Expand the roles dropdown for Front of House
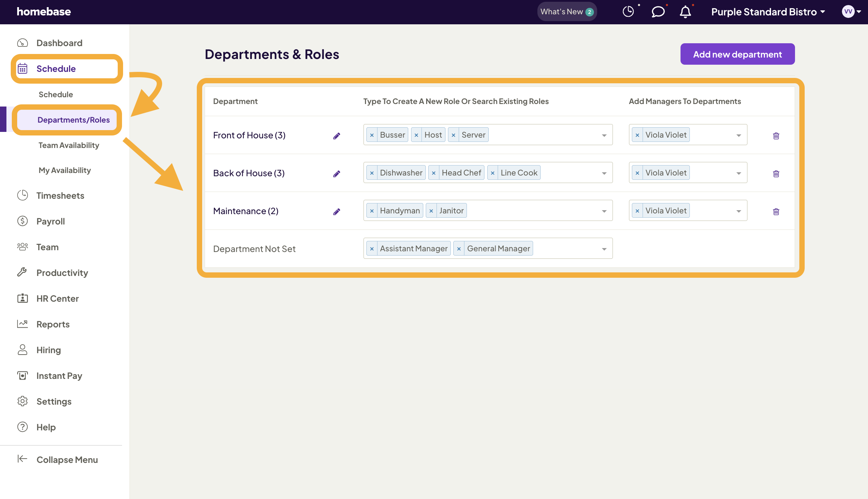Screen dimensions: 868x499 [604, 135]
